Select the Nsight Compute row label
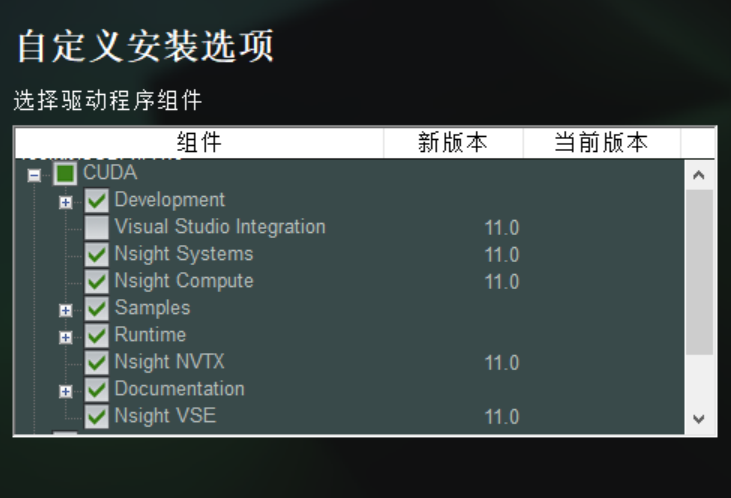 pyautogui.click(x=184, y=281)
